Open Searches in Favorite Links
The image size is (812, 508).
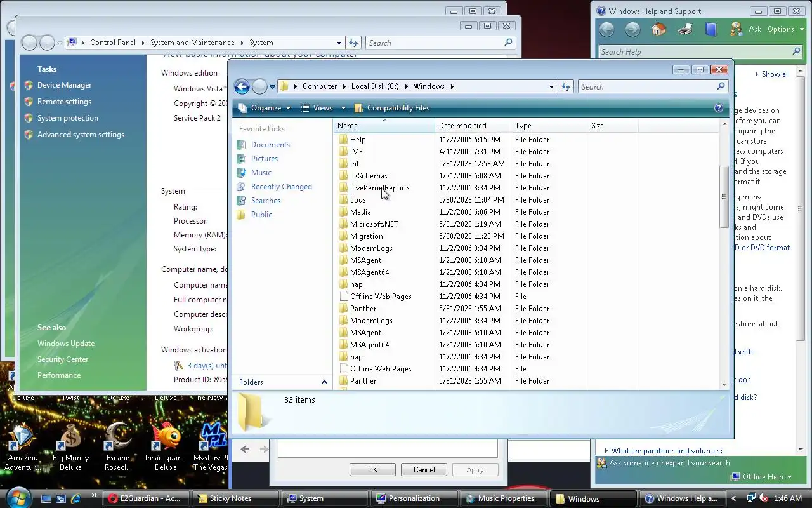tap(266, 201)
